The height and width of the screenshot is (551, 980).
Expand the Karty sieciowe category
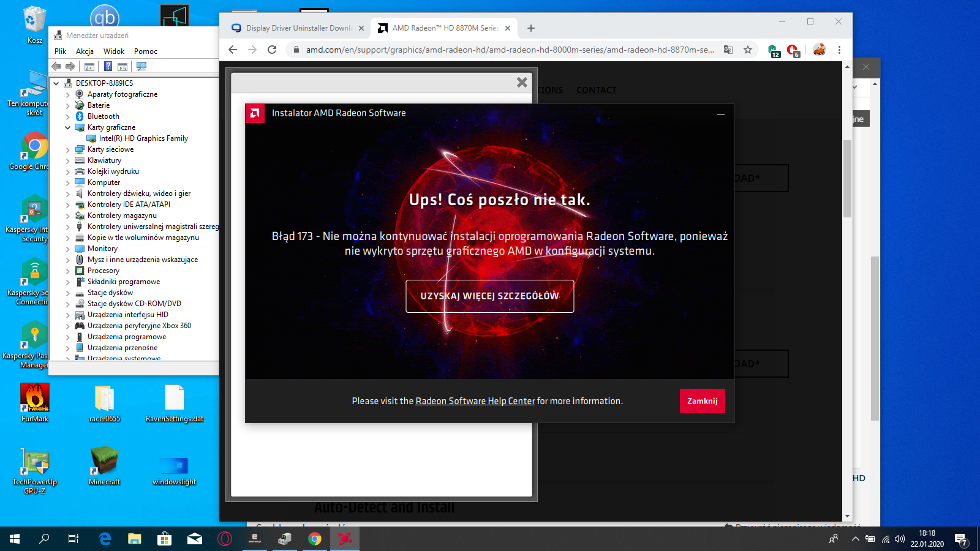pyautogui.click(x=68, y=149)
